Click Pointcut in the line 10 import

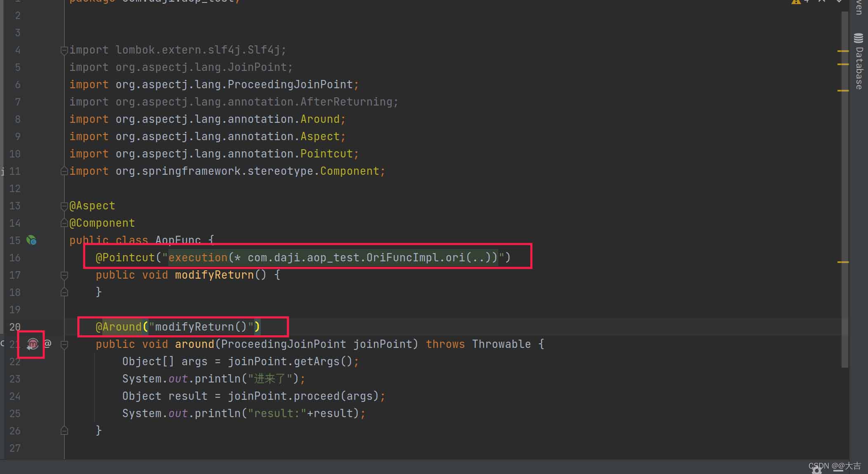pos(326,154)
